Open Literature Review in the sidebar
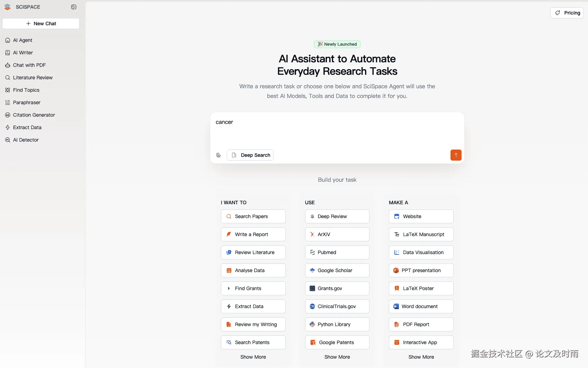 point(33,78)
